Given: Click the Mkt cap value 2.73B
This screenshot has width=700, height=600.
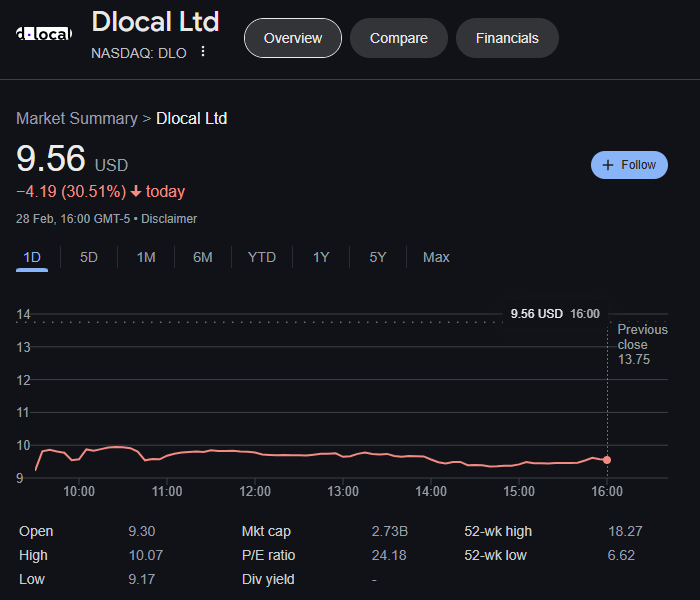Looking at the screenshot, I should (x=390, y=531).
